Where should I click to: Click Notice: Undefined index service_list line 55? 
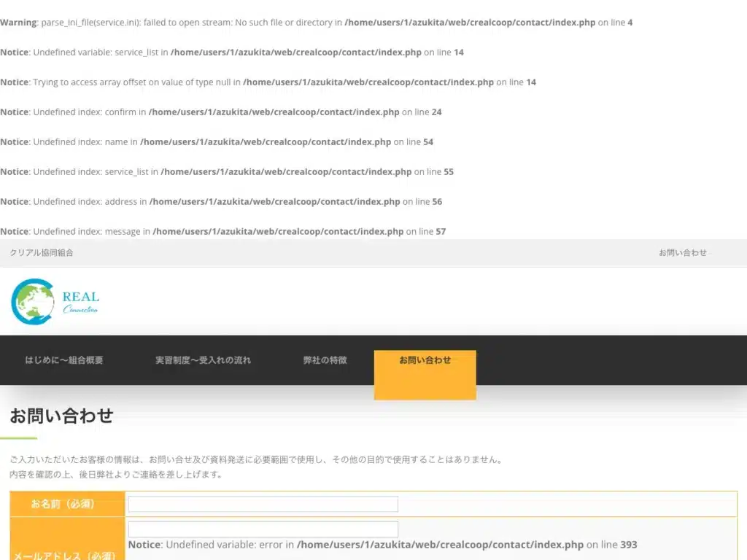click(x=227, y=172)
